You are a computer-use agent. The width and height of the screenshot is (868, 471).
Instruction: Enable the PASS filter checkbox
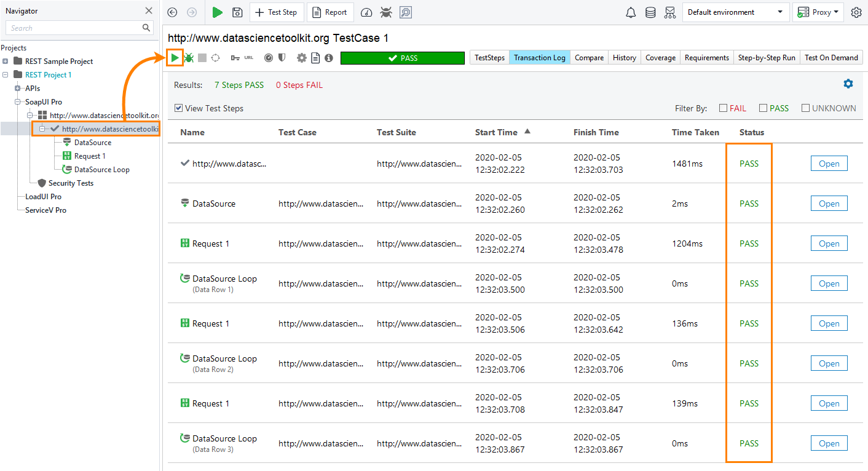pyautogui.click(x=763, y=108)
